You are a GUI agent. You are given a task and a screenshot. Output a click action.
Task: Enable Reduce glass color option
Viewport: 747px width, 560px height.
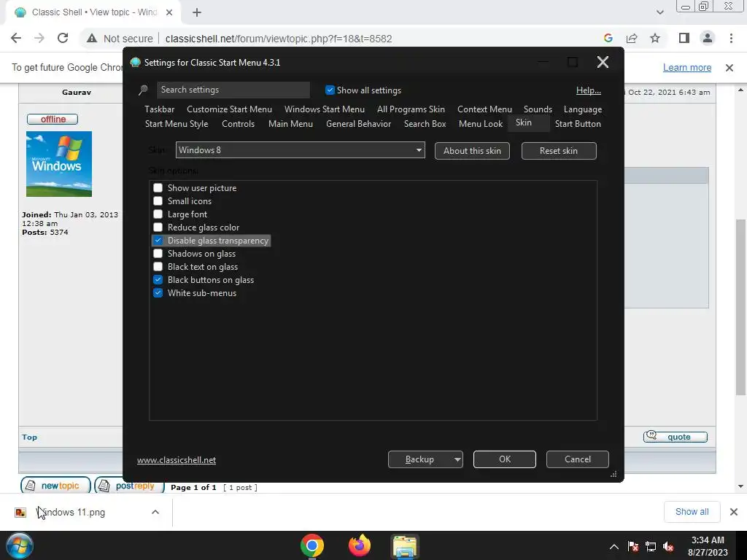coord(158,227)
